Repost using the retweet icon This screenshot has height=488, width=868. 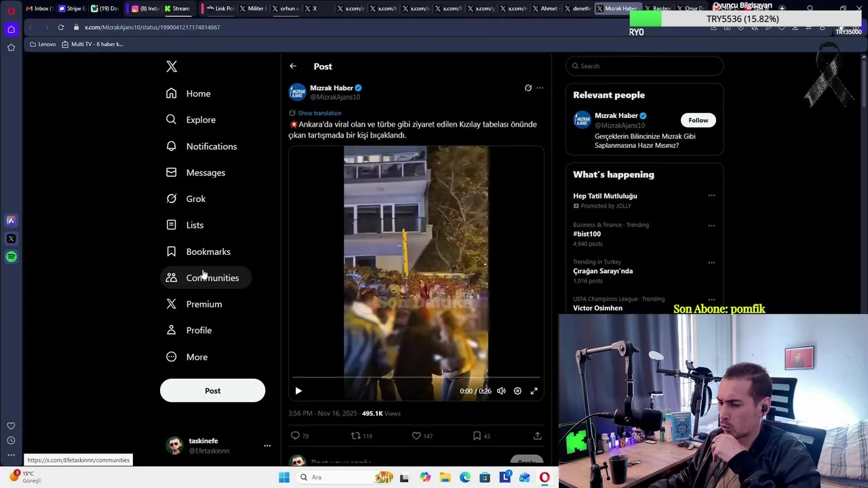tap(355, 436)
